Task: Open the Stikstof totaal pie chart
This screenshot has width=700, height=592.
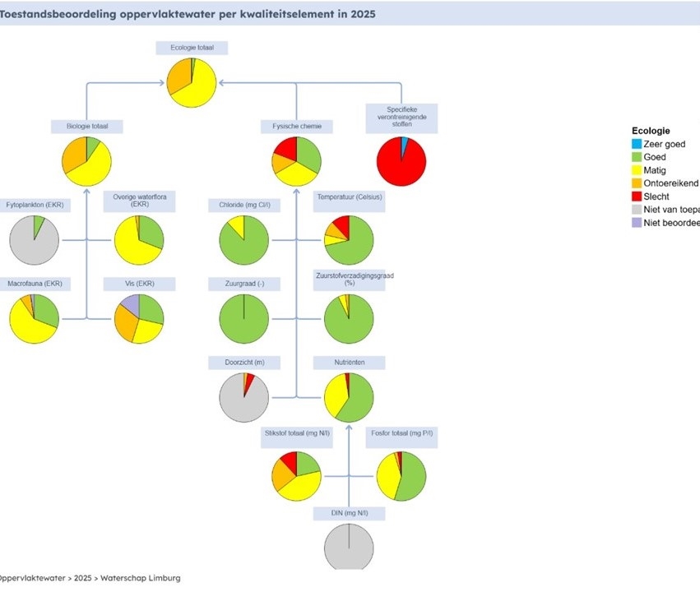Action: pos(297,476)
